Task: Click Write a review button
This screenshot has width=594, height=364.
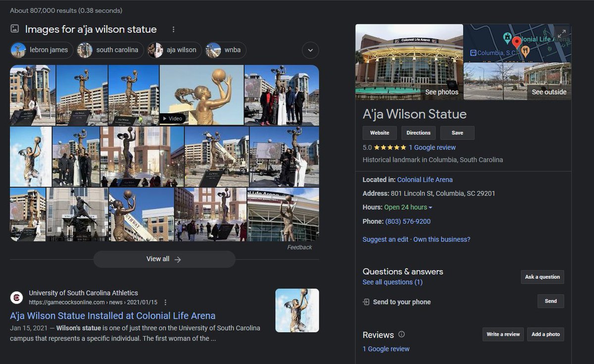Action: (x=503, y=334)
